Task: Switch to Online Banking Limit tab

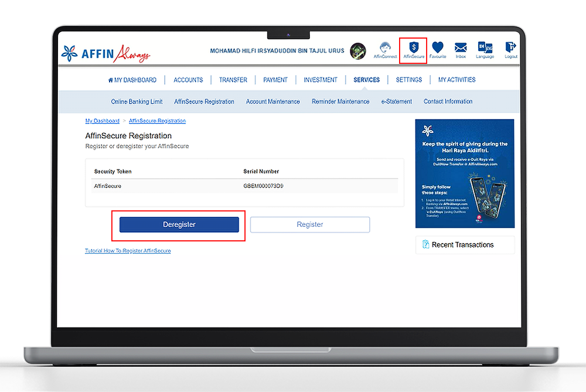Action: 137,101
